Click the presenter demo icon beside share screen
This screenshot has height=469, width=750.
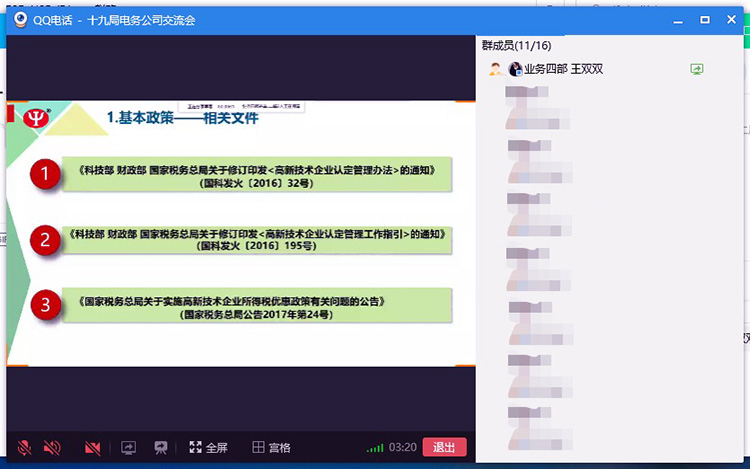(160, 448)
